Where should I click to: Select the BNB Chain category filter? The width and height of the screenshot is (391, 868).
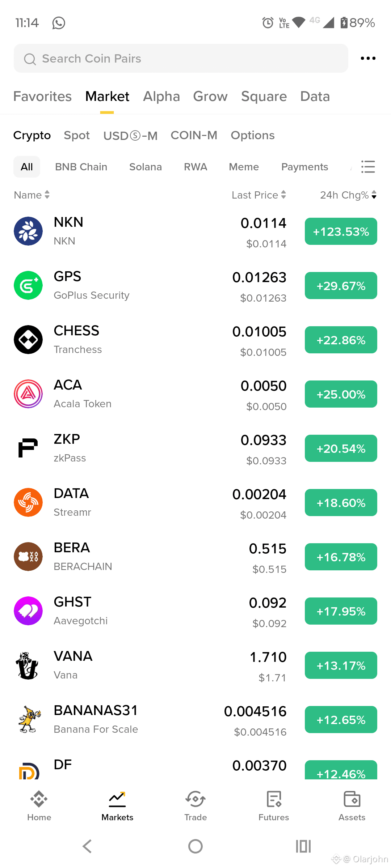81,167
